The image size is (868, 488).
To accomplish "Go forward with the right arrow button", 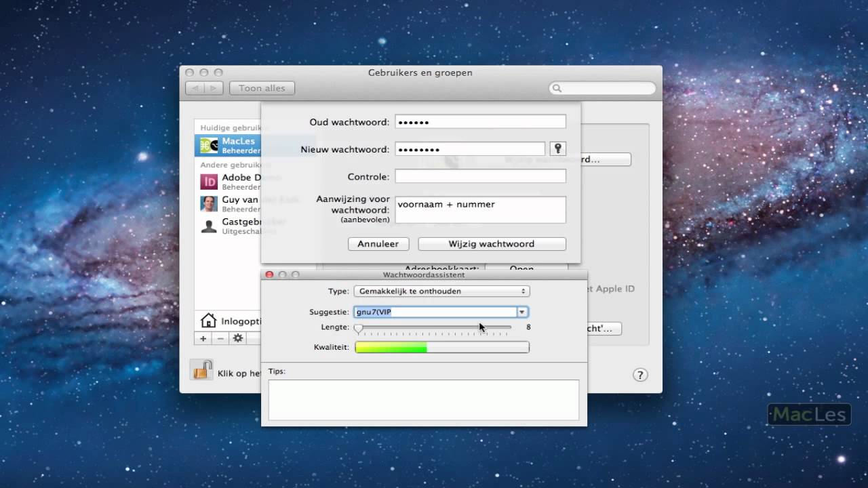I will (214, 88).
